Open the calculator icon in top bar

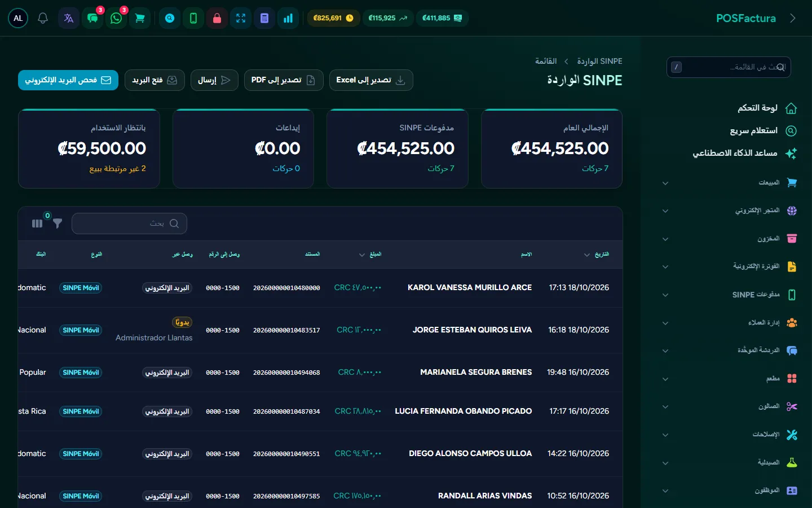click(x=264, y=18)
